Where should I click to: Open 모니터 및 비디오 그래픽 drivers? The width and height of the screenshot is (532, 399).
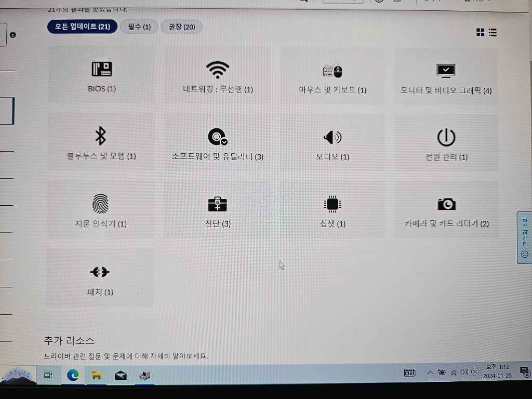446,78
